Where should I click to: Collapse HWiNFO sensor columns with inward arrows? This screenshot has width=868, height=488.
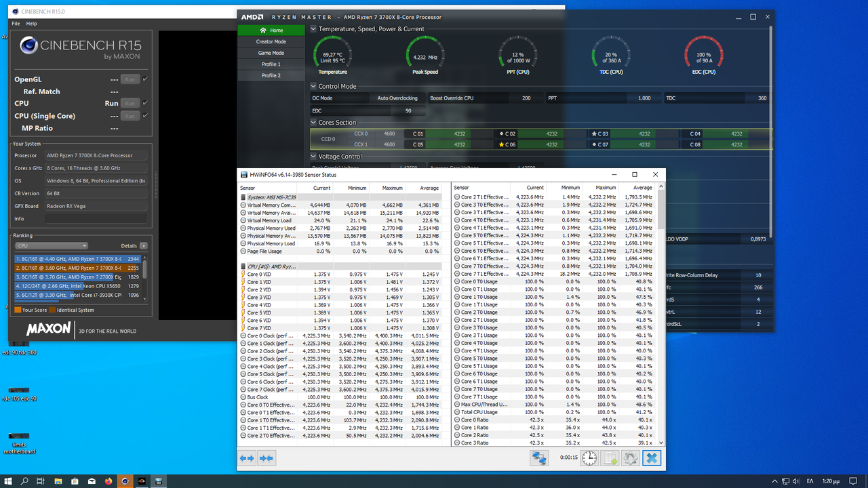coord(267,458)
